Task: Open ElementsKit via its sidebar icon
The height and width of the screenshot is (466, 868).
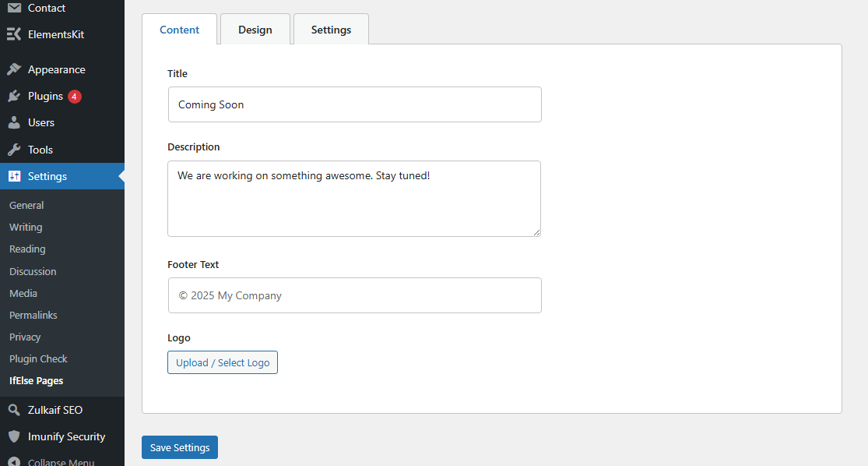Action: tap(14, 34)
